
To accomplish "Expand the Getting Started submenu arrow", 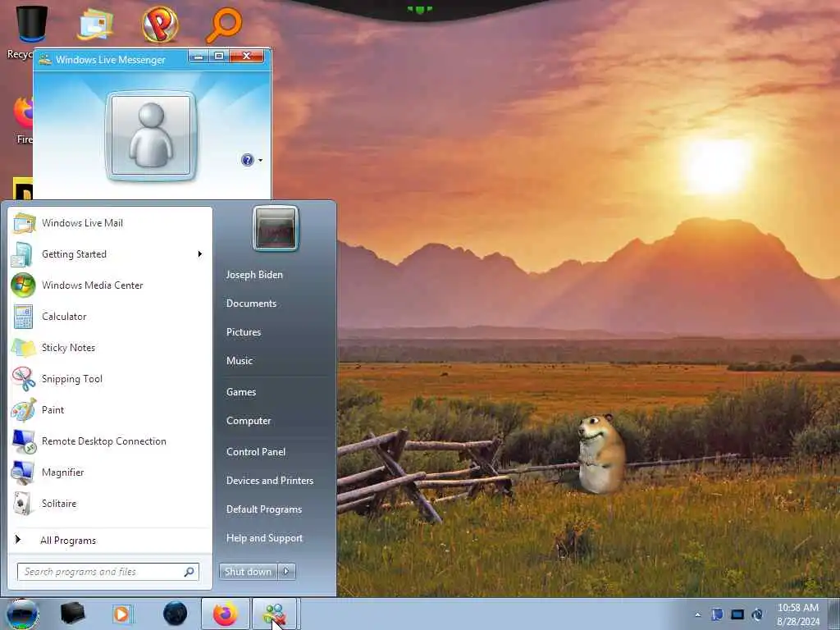I will [200, 254].
